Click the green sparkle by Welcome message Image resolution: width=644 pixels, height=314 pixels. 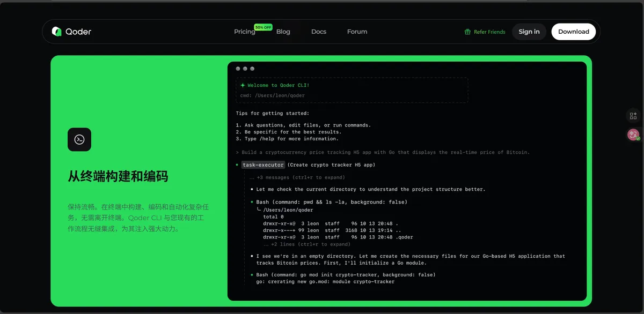click(243, 85)
